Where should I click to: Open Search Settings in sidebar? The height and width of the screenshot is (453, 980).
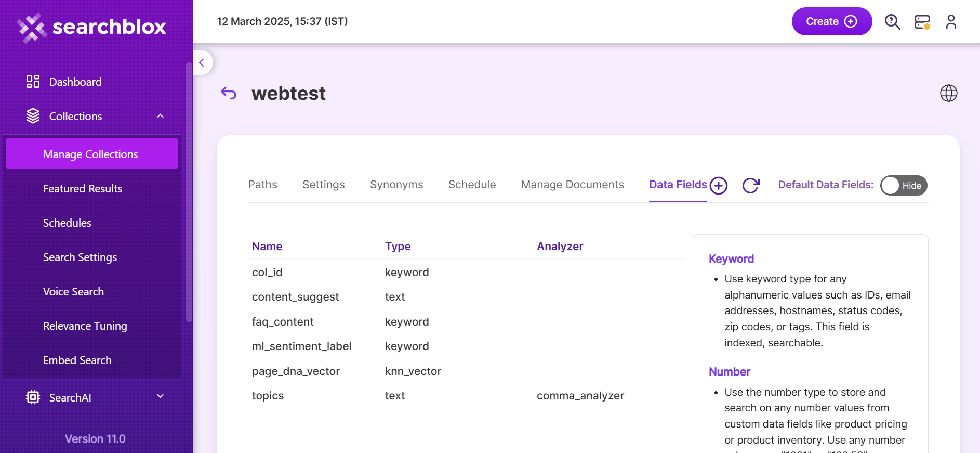(80, 257)
